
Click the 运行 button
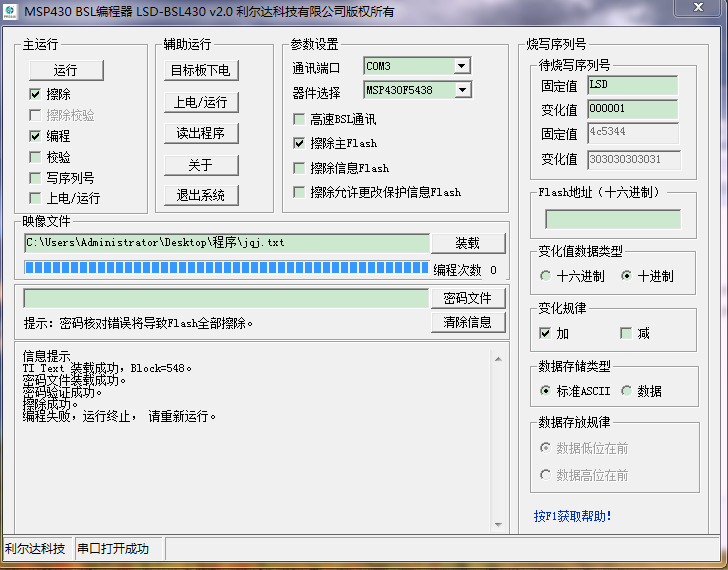(66, 71)
